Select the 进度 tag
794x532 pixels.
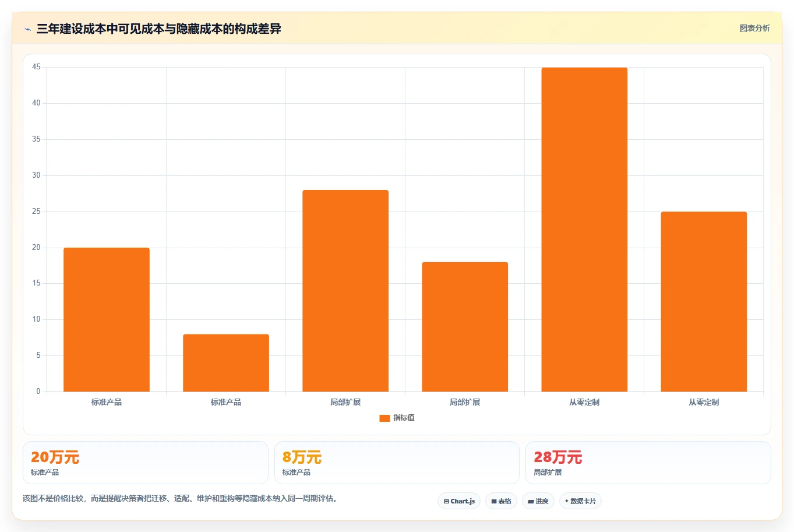(x=538, y=501)
